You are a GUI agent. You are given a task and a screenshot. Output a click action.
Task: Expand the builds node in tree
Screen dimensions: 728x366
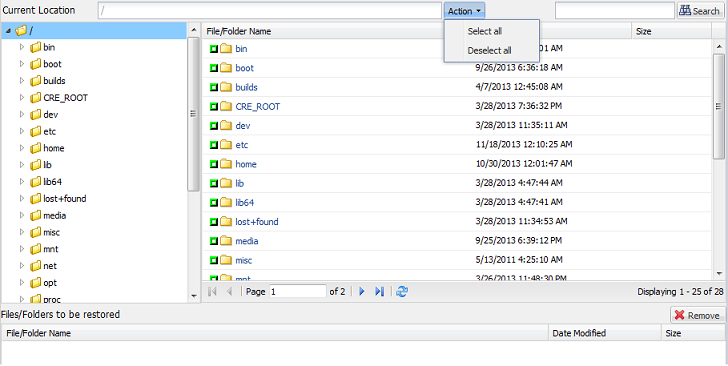click(22, 81)
